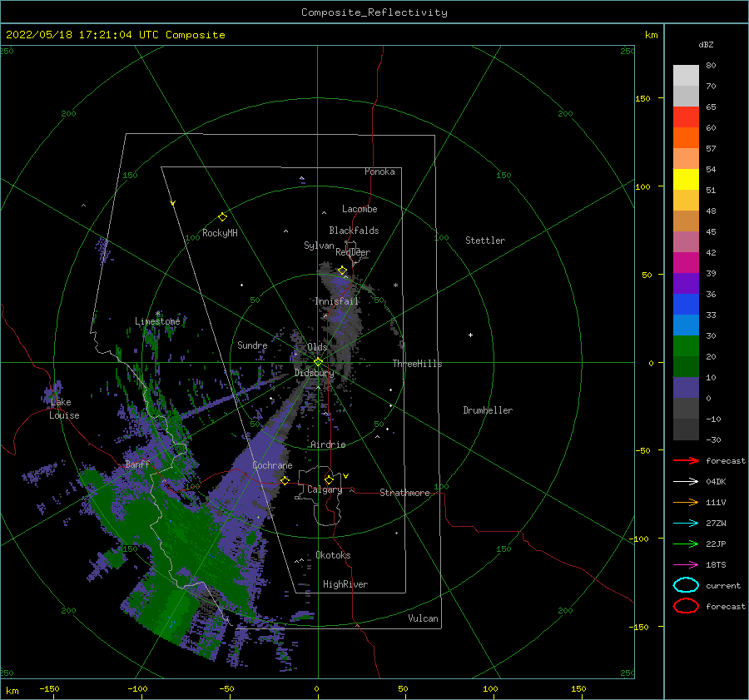Click the 80 dBZ light gray swatch
The image size is (749, 700).
(686, 75)
